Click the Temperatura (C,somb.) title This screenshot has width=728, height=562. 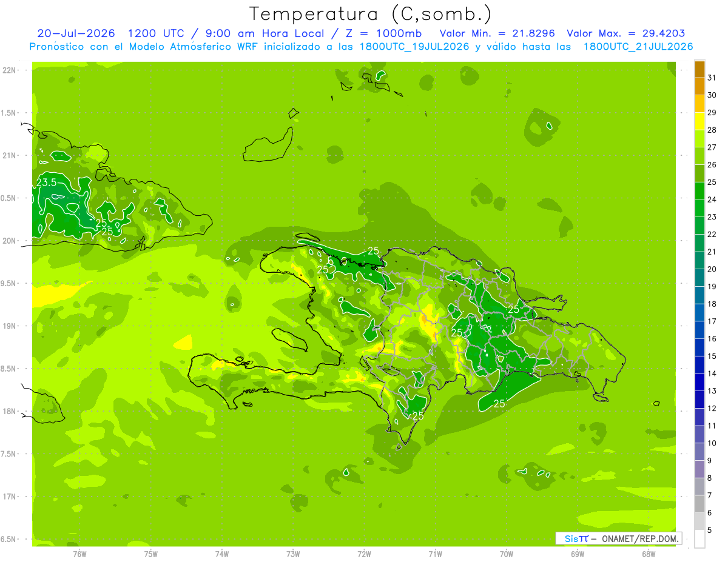point(370,14)
